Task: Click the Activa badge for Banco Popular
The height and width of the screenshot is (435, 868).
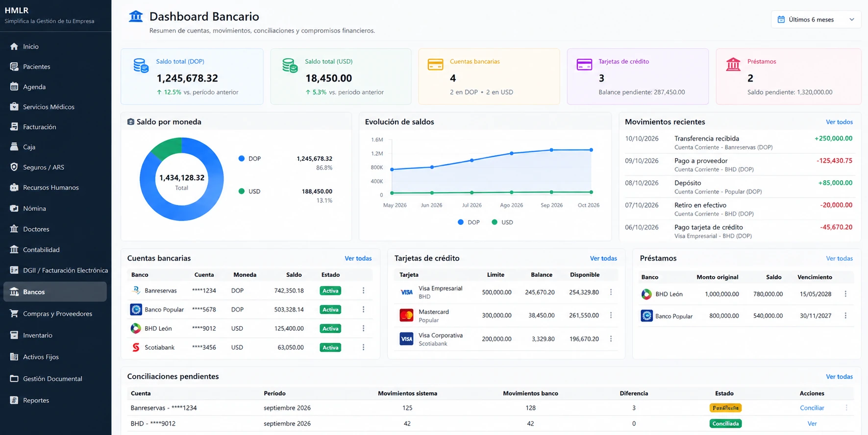Action: click(x=330, y=310)
